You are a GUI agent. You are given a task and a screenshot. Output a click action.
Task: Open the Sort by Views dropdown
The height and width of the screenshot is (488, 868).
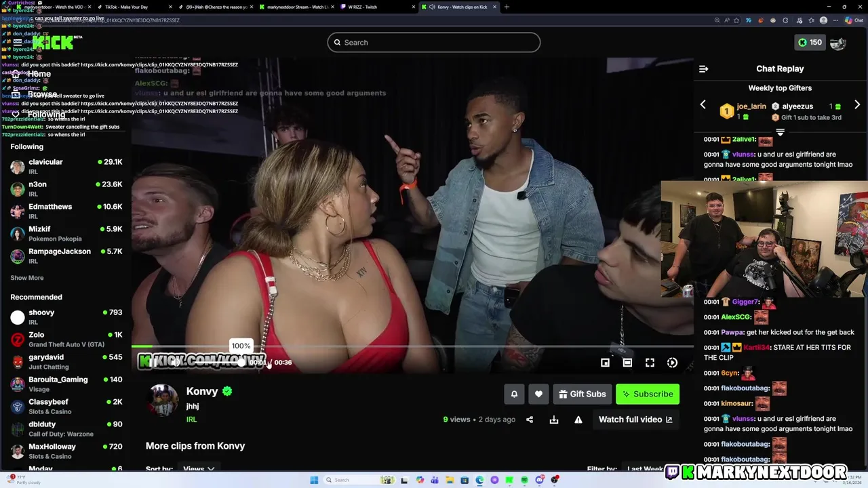[x=199, y=468]
